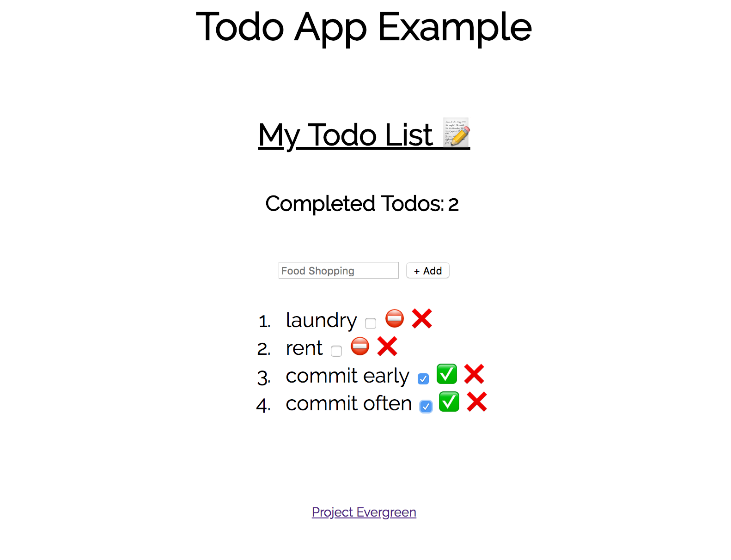Click the no-entry icon beside rent
The image size is (731, 560).
click(x=360, y=347)
